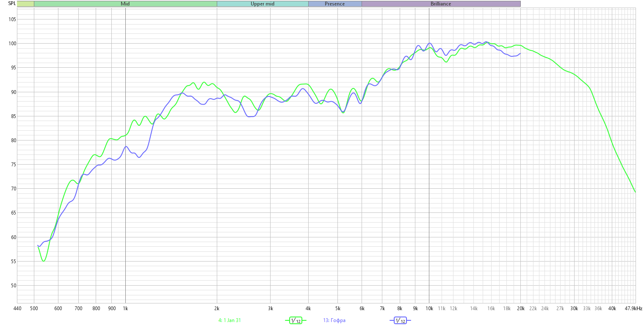Click the blue 1/12 smoothing icon
This screenshot has height=325, width=644.
pos(400,320)
